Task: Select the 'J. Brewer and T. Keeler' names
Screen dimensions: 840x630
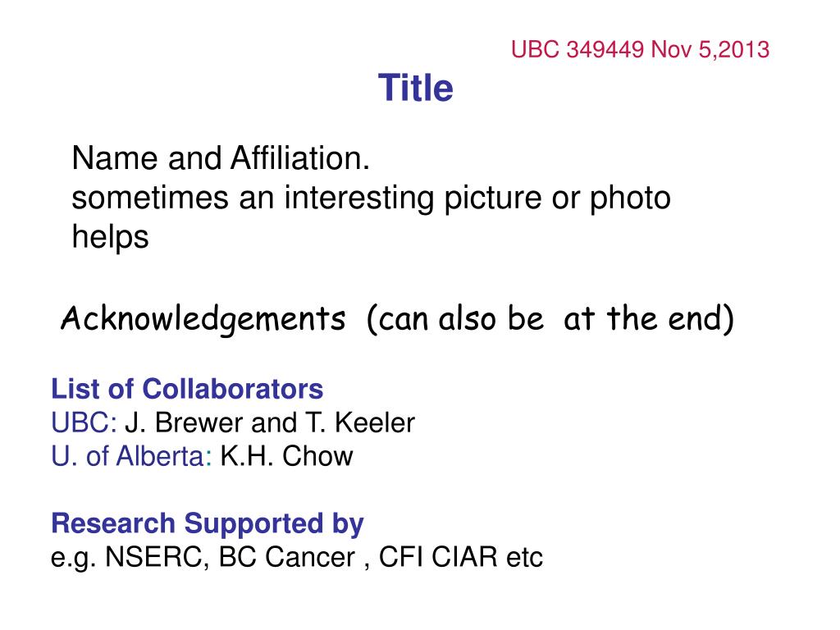Action: [x=270, y=422]
